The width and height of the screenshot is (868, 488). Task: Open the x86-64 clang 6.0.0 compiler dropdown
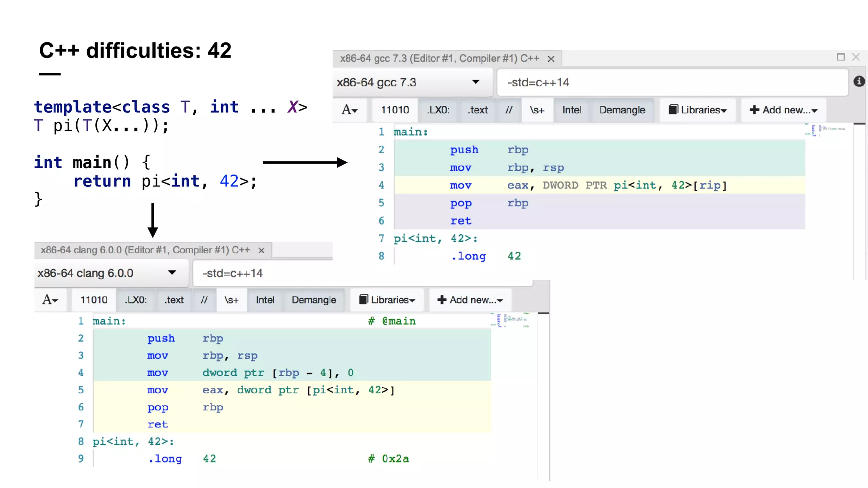click(x=111, y=273)
